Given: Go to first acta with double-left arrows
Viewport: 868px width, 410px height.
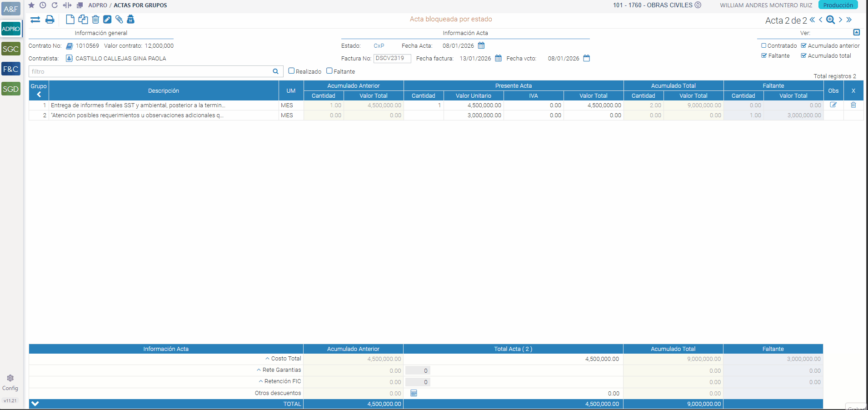Looking at the screenshot, I should tap(812, 20).
